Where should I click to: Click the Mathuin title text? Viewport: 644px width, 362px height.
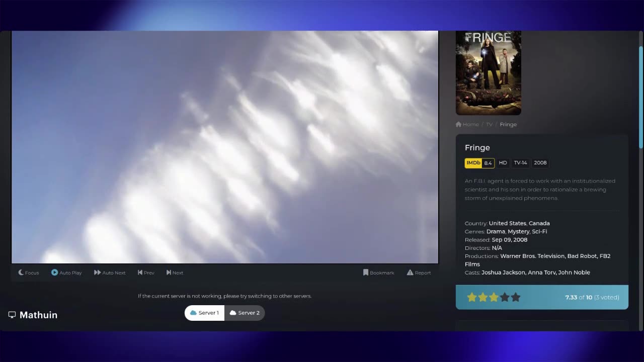(38, 315)
